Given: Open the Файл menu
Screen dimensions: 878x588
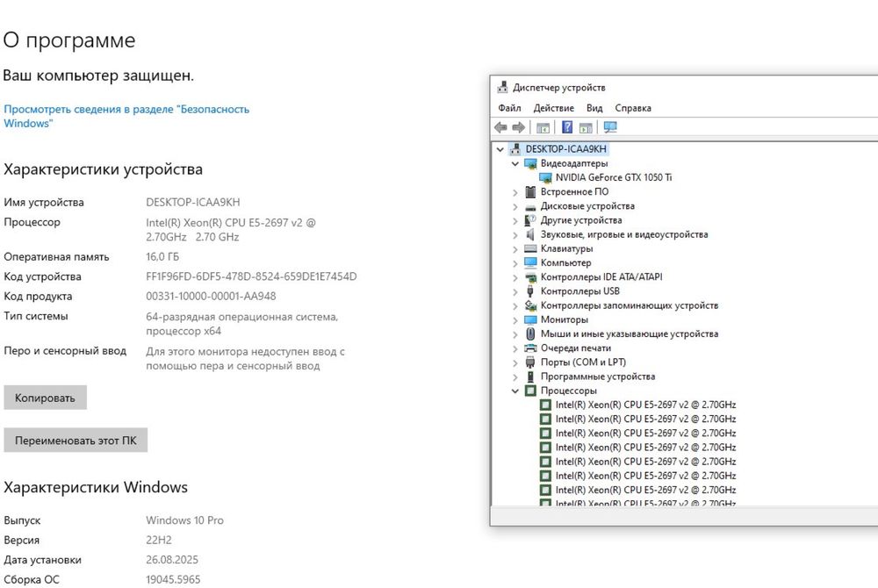Looking at the screenshot, I should tap(509, 108).
